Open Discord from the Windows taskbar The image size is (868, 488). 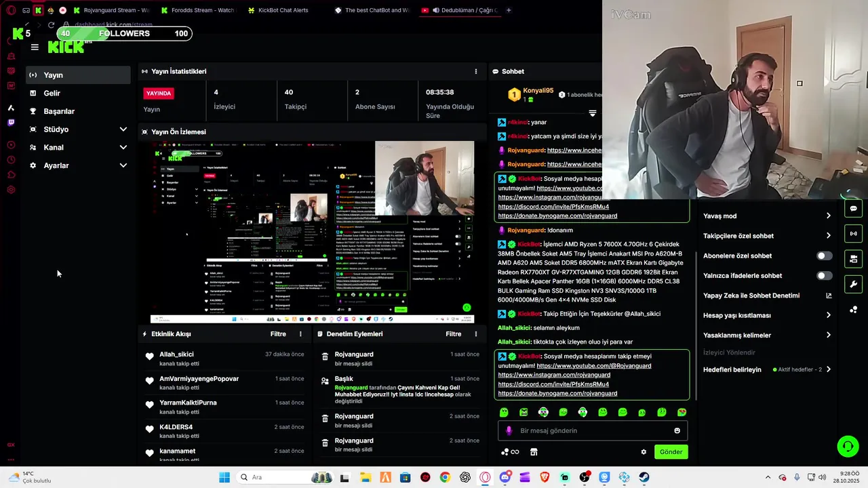click(505, 477)
